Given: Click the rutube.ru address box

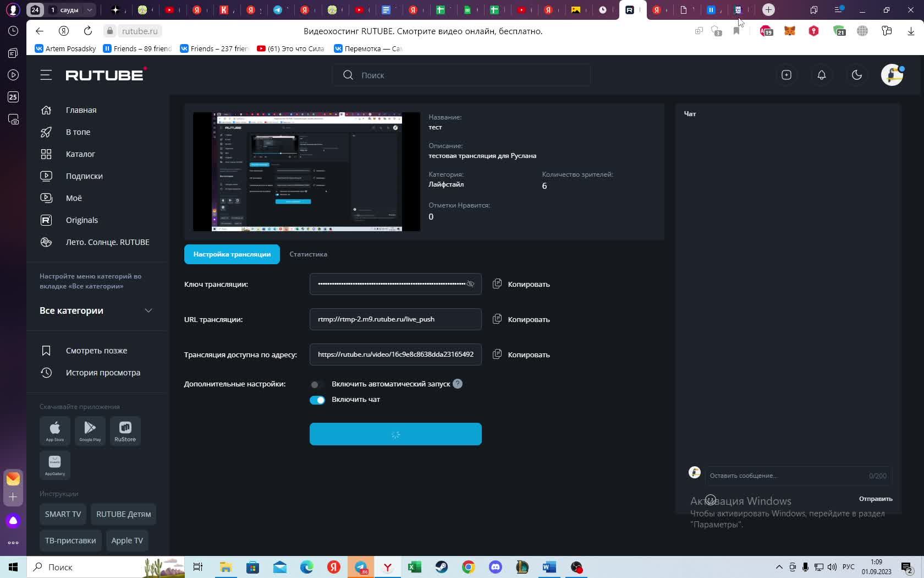Looking at the screenshot, I should pos(140,31).
